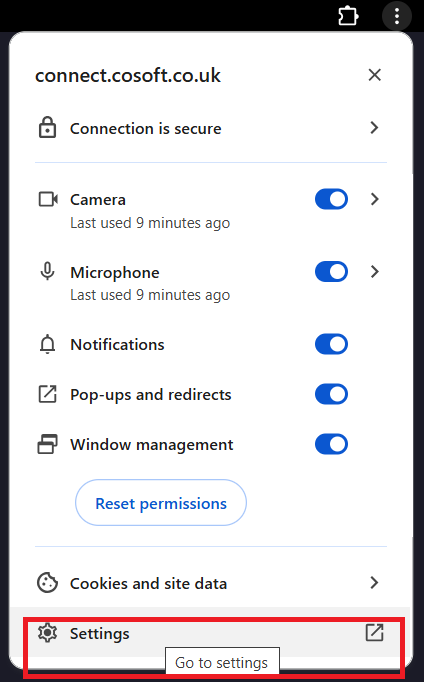Disable Window management toggle
The height and width of the screenshot is (682, 424).
[x=331, y=444]
